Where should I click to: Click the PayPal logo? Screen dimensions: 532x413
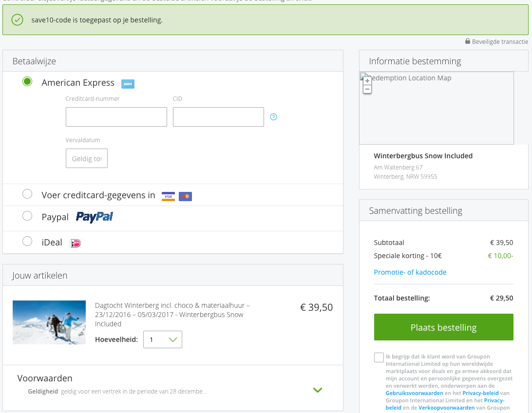point(95,217)
